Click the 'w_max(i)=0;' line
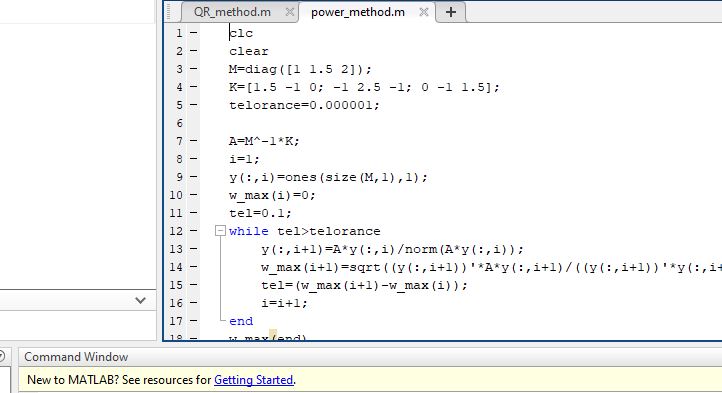Viewport: 722px width, 393px height. 272,195
